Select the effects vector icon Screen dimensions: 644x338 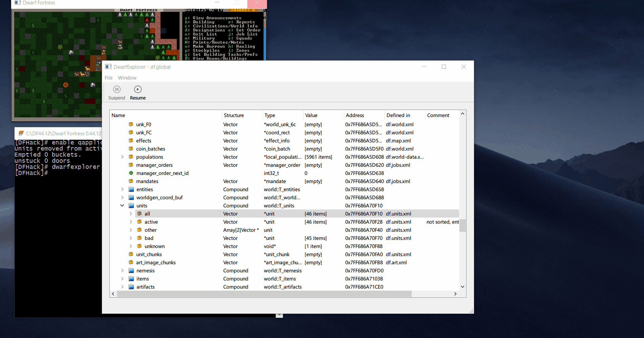(131, 141)
